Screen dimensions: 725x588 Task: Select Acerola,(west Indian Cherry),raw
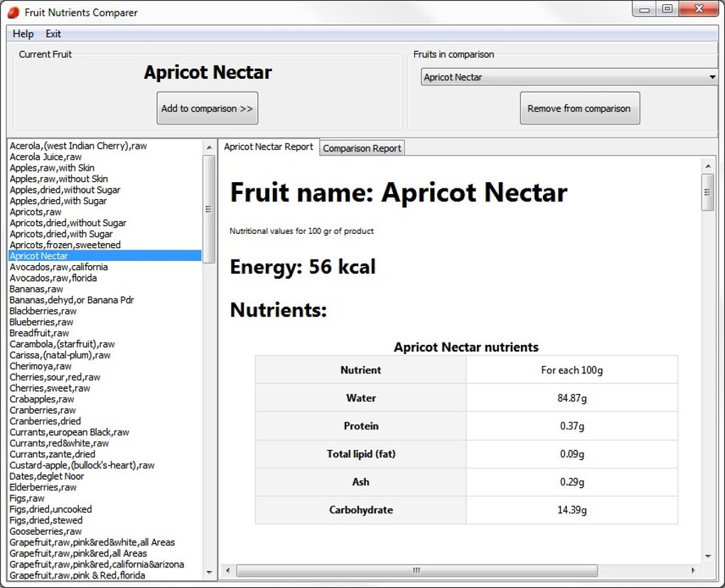pyautogui.click(x=105, y=146)
